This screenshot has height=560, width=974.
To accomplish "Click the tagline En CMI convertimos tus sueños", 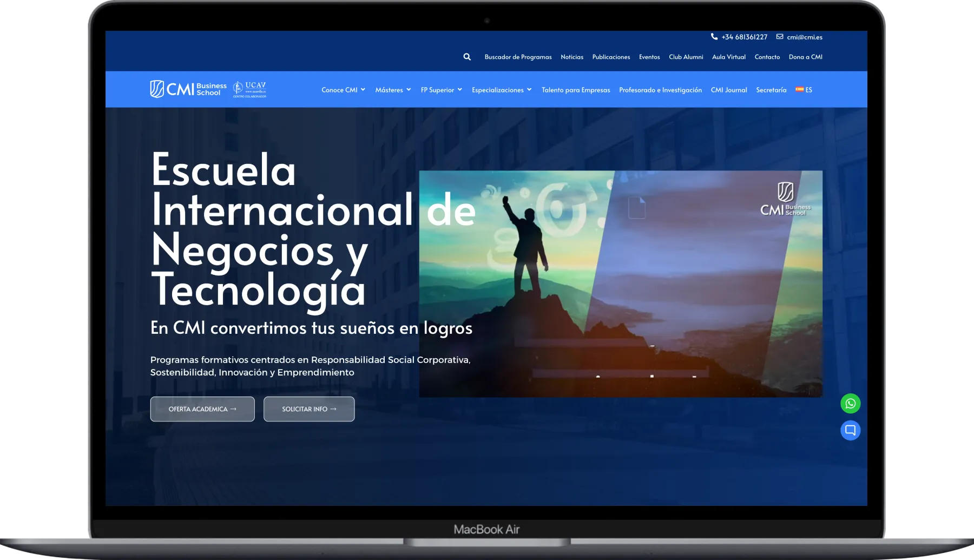I will [311, 328].
